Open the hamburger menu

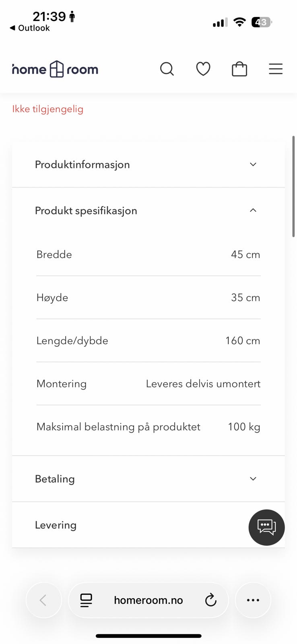[x=275, y=69]
